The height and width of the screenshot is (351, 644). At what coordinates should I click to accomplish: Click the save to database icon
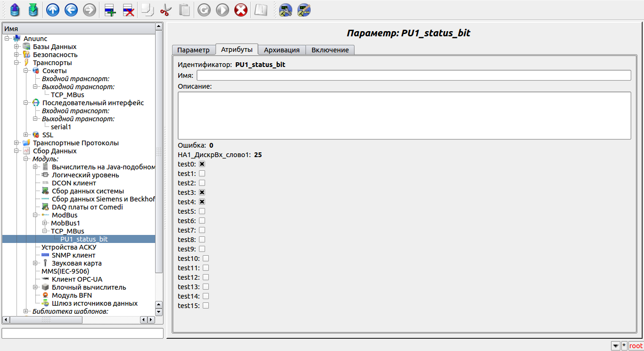pos(33,10)
